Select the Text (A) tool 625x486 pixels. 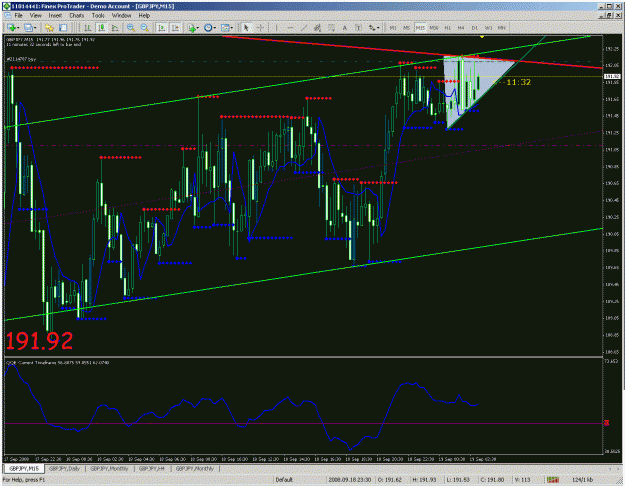[345, 28]
